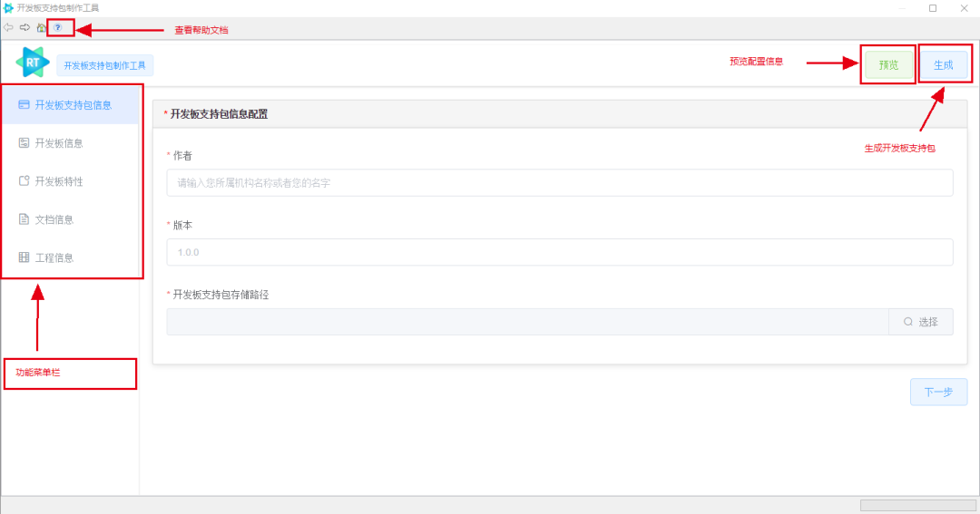
Task: Click the 下一步 next step button
Action: tap(939, 393)
